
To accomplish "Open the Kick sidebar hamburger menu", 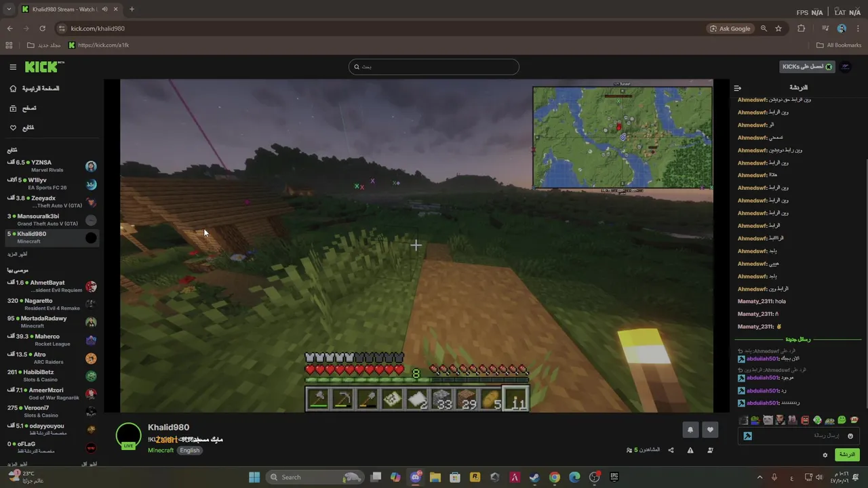I will (13, 67).
